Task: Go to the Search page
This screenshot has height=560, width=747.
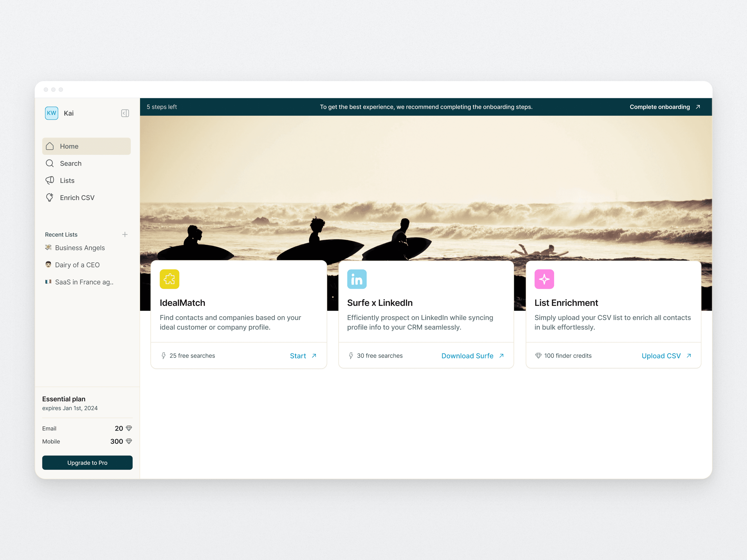Action: (86, 163)
